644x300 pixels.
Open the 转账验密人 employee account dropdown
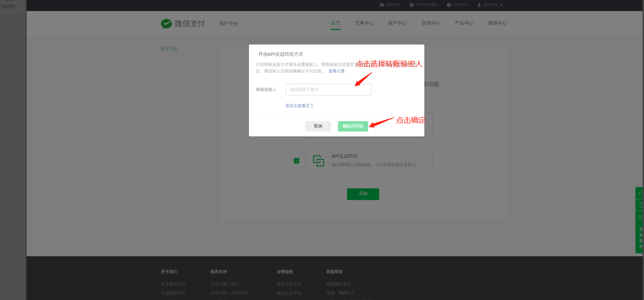(328, 90)
